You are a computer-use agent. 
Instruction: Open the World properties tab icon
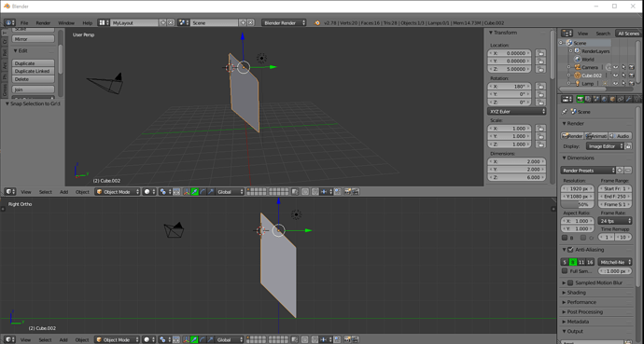[604, 99]
